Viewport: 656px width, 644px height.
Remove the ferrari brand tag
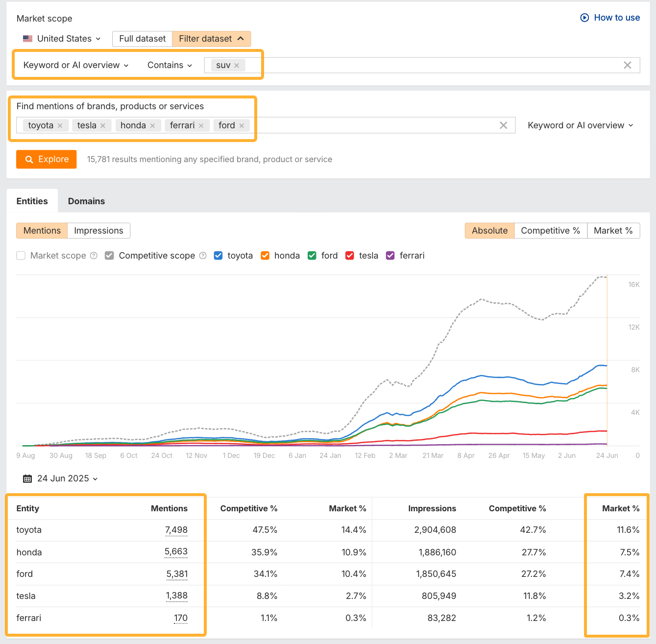click(x=201, y=125)
